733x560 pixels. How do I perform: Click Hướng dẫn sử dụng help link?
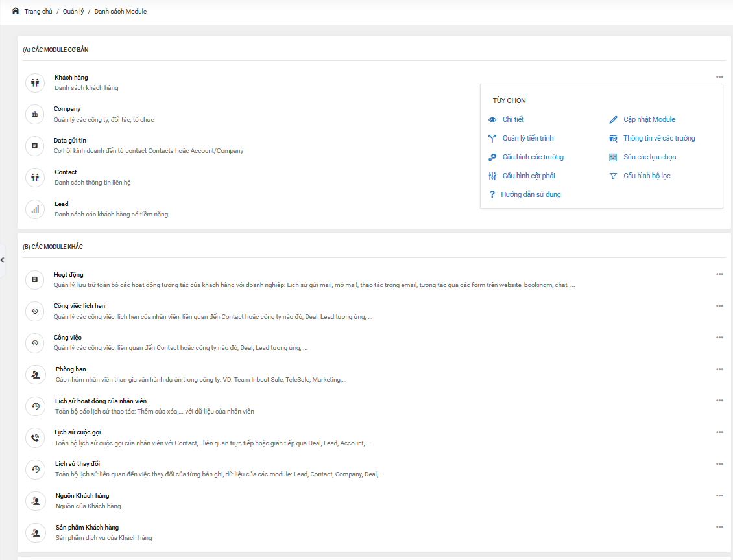pos(531,194)
